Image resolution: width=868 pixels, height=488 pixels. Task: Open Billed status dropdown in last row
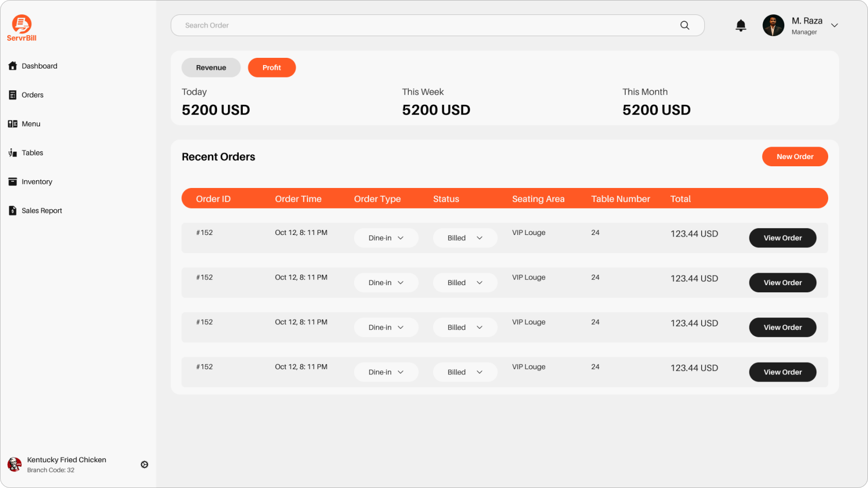tap(465, 372)
